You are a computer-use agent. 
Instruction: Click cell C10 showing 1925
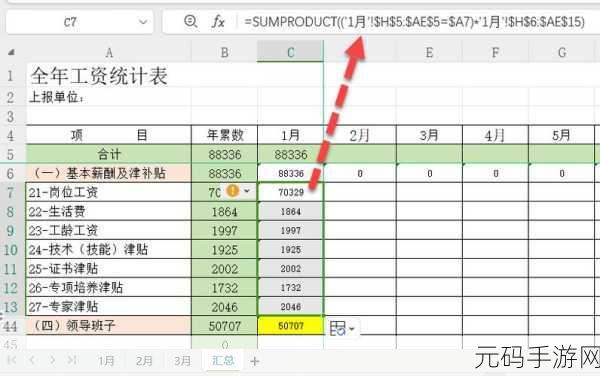point(291,249)
